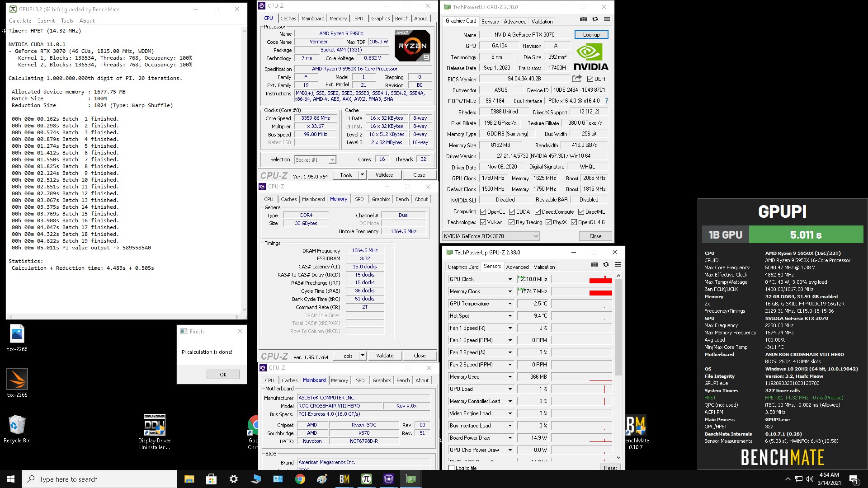This screenshot has width=868, height=488.
Task: Open the Calculate menu in GPUPI
Action: [x=20, y=21]
